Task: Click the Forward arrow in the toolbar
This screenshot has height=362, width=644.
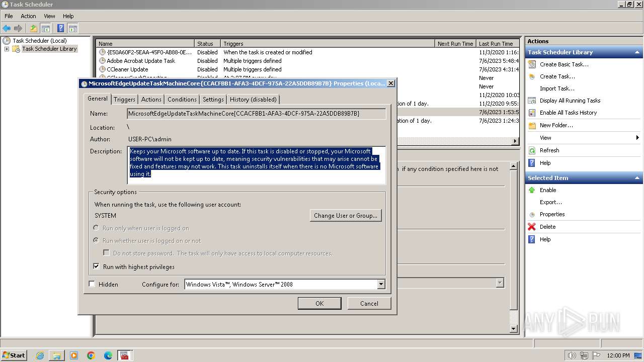Action: tap(18, 29)
